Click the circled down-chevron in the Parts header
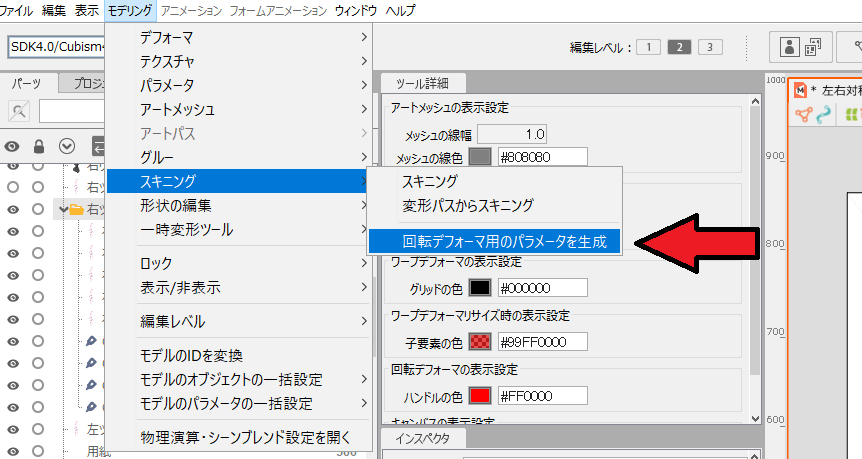 (x=67, y=146)
